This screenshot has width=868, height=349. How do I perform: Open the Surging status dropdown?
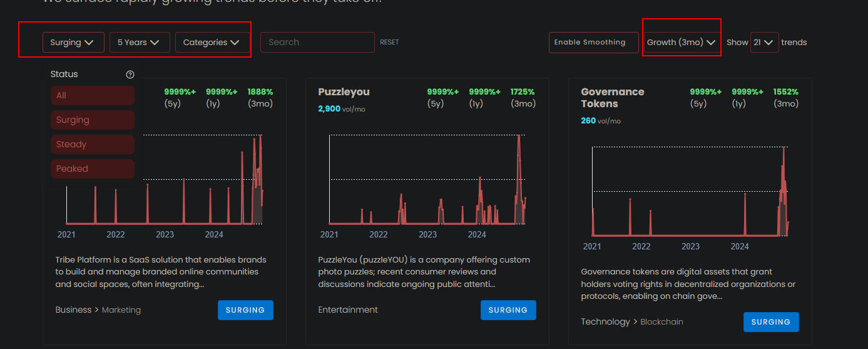(x=72, y=43)
